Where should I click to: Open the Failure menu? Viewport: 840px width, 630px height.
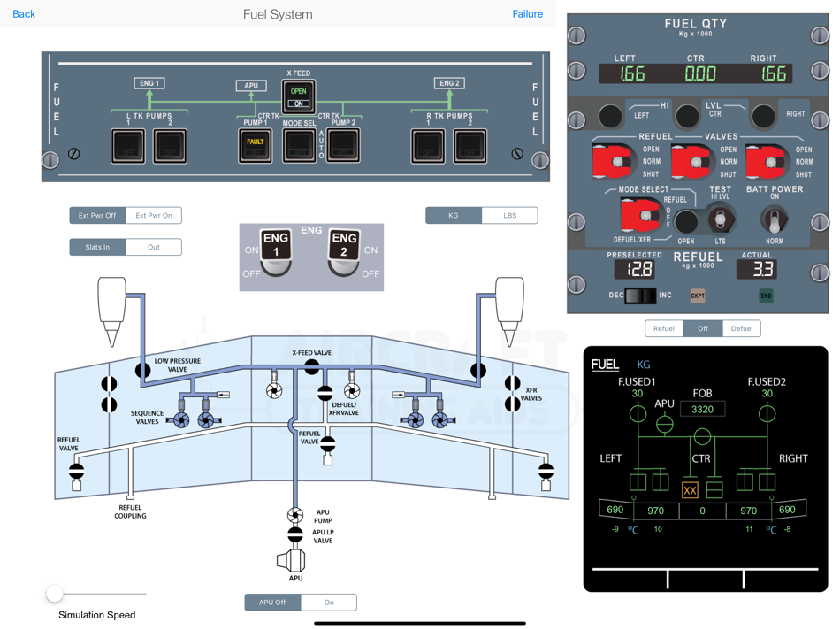tap(528, 14)
